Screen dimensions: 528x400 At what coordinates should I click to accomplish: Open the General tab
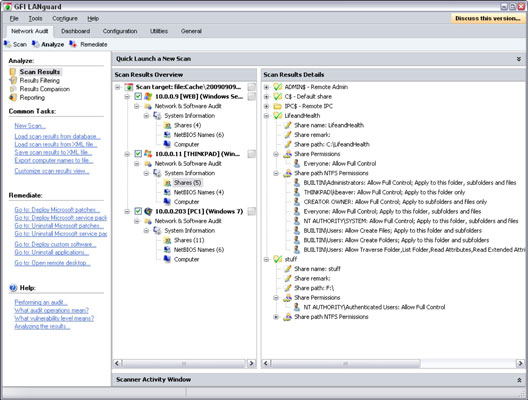191,31
